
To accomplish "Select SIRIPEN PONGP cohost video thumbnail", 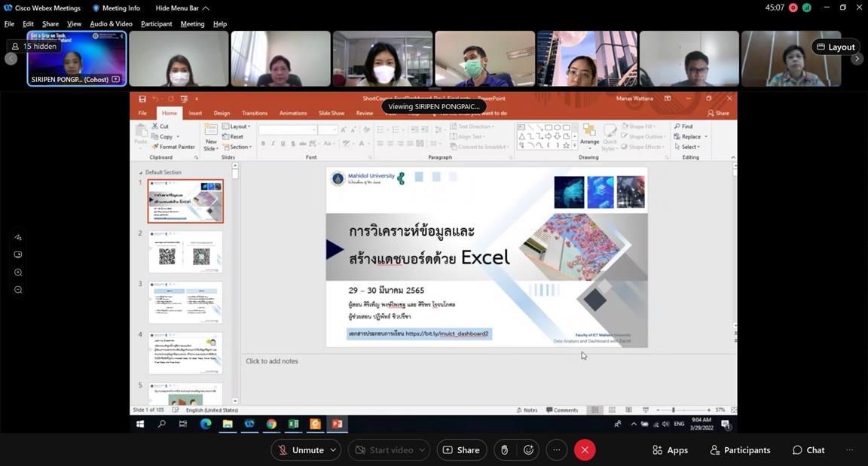I will point(77,59).
